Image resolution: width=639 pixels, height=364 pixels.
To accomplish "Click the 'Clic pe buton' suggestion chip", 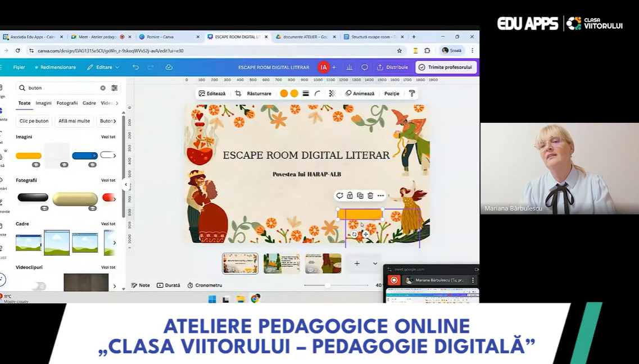I will point(34,121).
